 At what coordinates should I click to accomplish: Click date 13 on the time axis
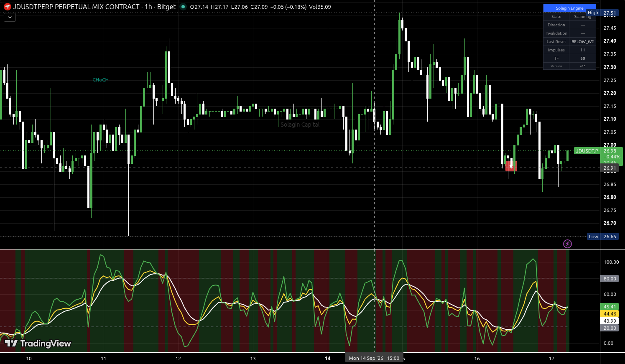click(x=253, y=359)
